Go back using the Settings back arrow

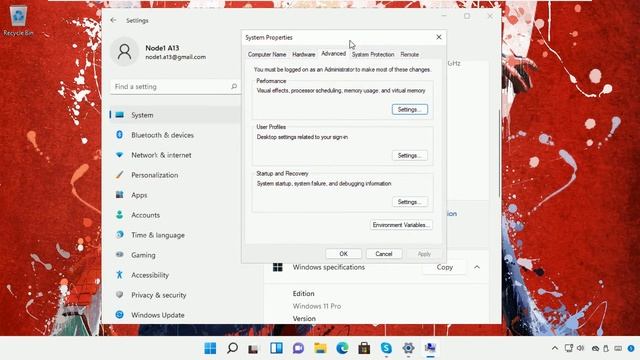pyautogui.click(x=113, y=20)
